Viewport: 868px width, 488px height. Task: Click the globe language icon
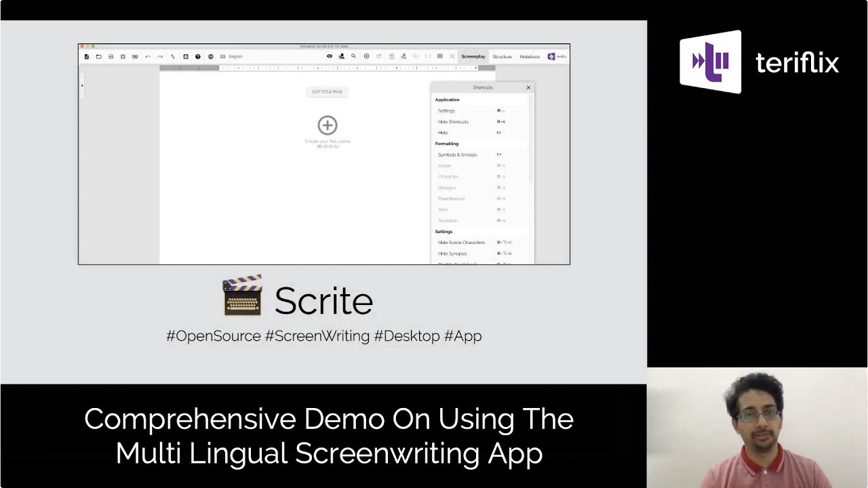point(211,56)
